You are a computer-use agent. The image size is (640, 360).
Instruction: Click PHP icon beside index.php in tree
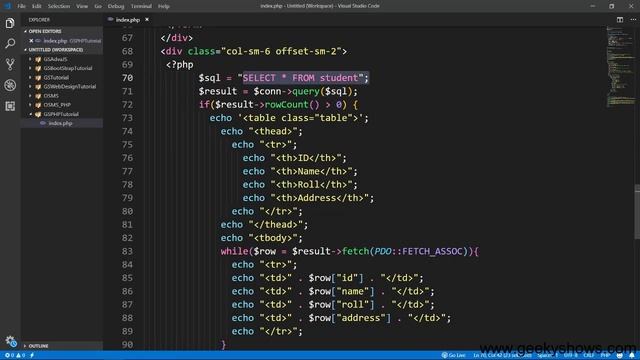[x=43, y=123]
